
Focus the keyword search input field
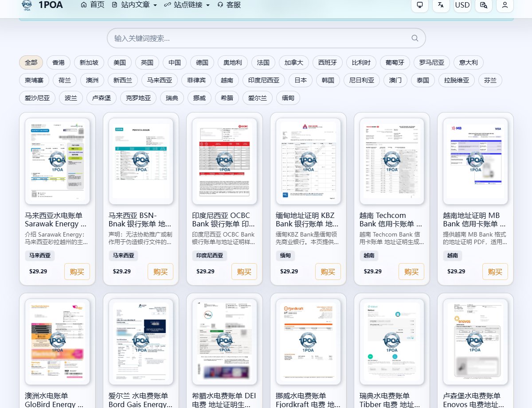click(266, 38)
